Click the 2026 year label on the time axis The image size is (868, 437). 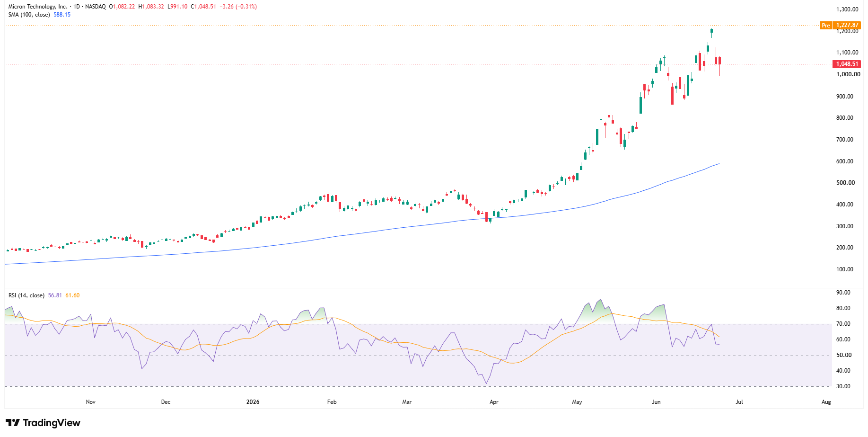coord(253,402)
